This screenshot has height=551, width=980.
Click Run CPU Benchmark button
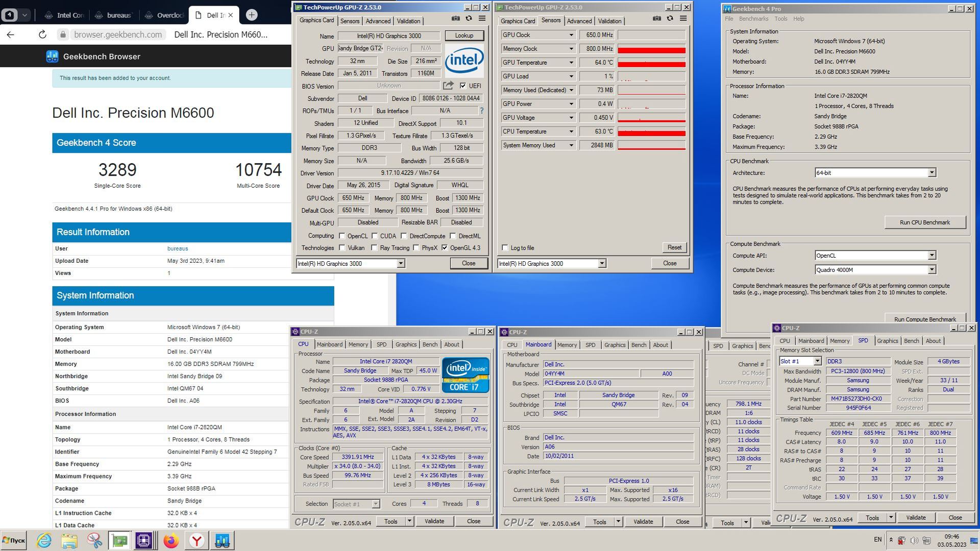[924, 222]
